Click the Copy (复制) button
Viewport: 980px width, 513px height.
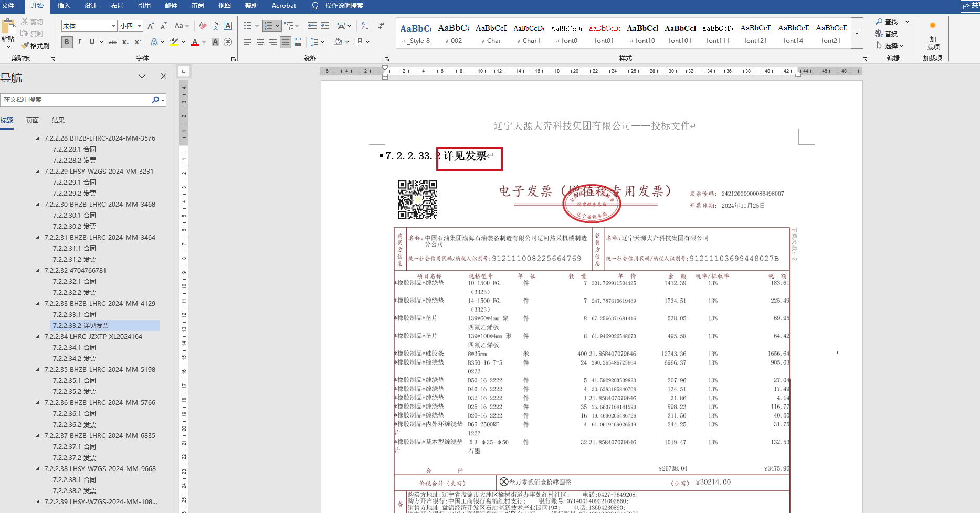32,34
